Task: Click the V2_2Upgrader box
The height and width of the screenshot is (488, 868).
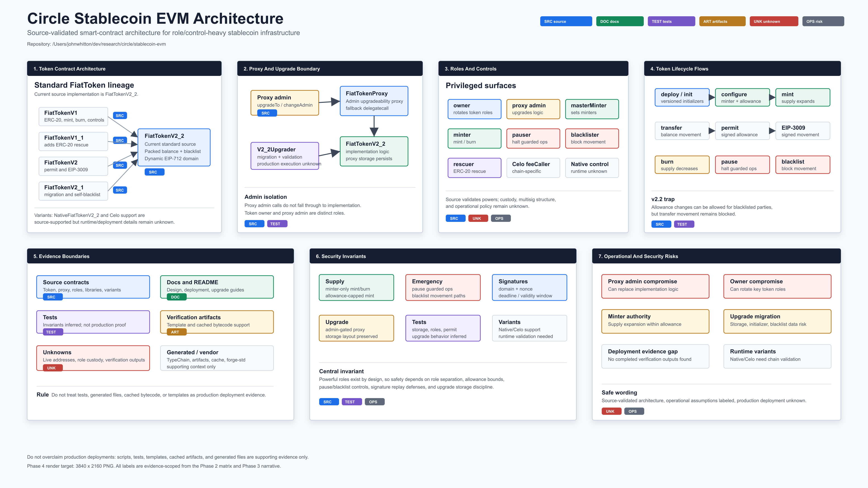Action: [285, 156]
